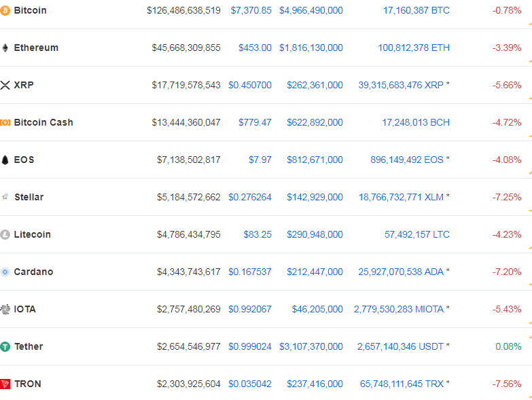Click Bitcoin market cap $126,486,638,519
532x400 pixels.
coord(183,10)
